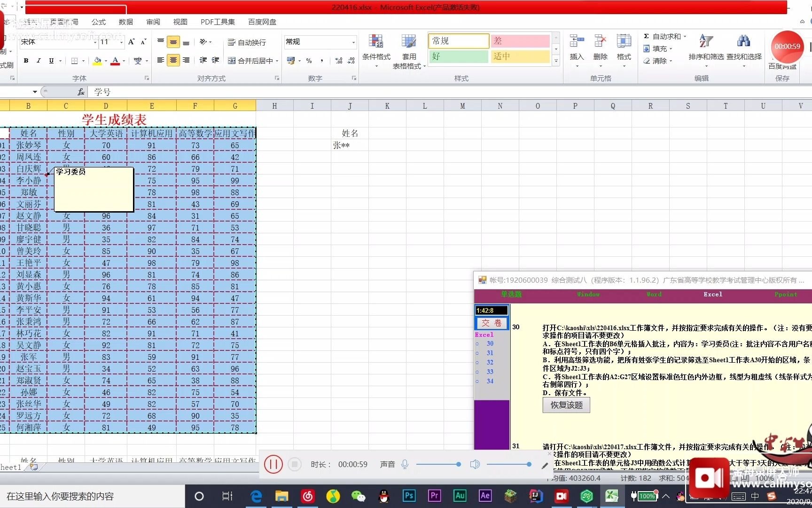Select the 差 (Bad) cell style
This screenshot has width=812, height=508.
tap(520, 41)
